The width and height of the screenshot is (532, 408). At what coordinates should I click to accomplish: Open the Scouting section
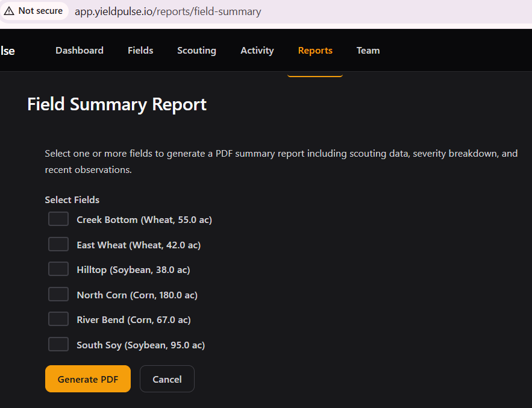click(x=196, y=51)
